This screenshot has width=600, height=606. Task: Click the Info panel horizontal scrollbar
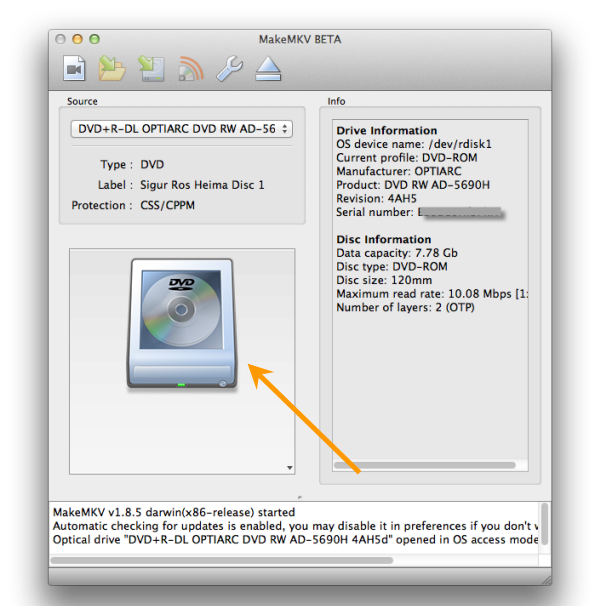[x=424, y=465]
